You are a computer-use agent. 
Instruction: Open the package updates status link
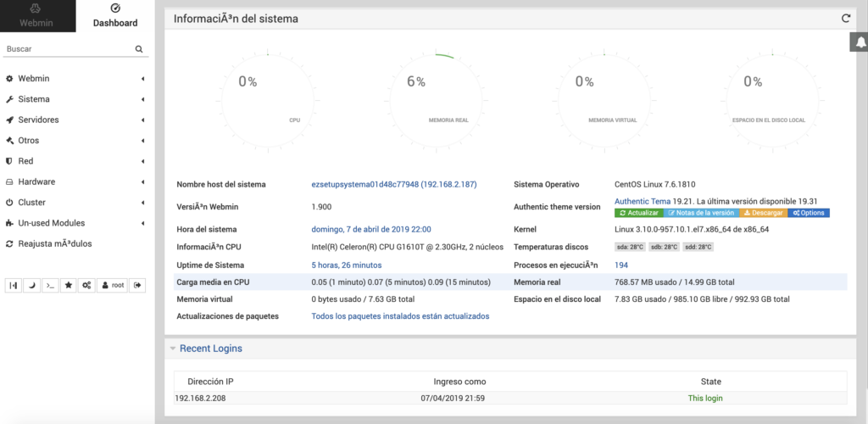(x=400, y=316)
